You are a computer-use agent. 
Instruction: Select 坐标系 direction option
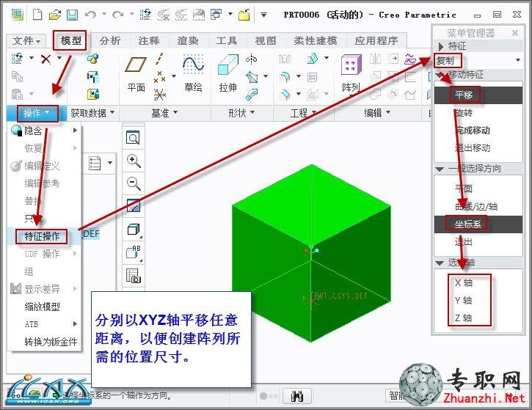pyautogui.click(x=478, y=224)
